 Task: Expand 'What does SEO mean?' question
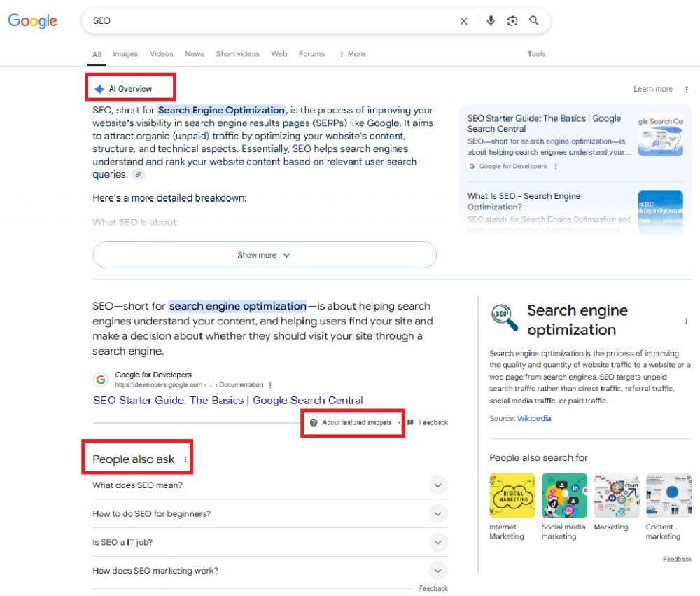tap(270, 485)
